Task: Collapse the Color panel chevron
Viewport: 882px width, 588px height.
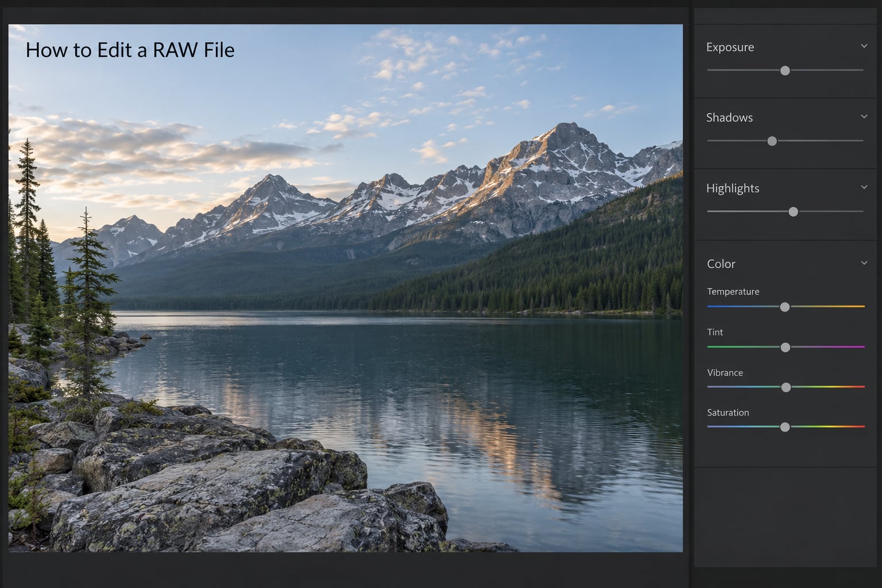Action: click(864, 263)
